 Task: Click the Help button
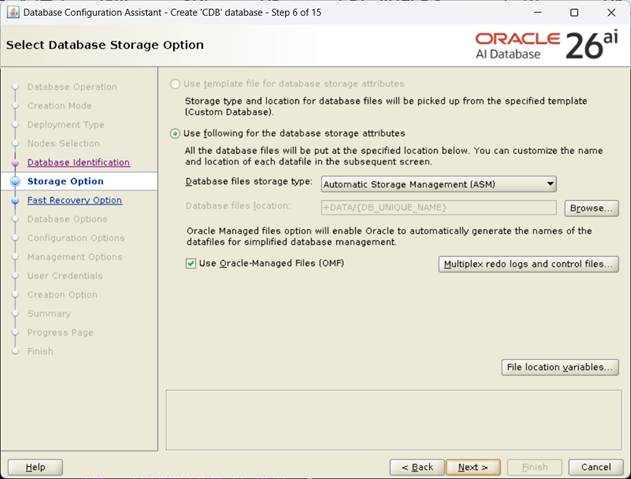35,467
